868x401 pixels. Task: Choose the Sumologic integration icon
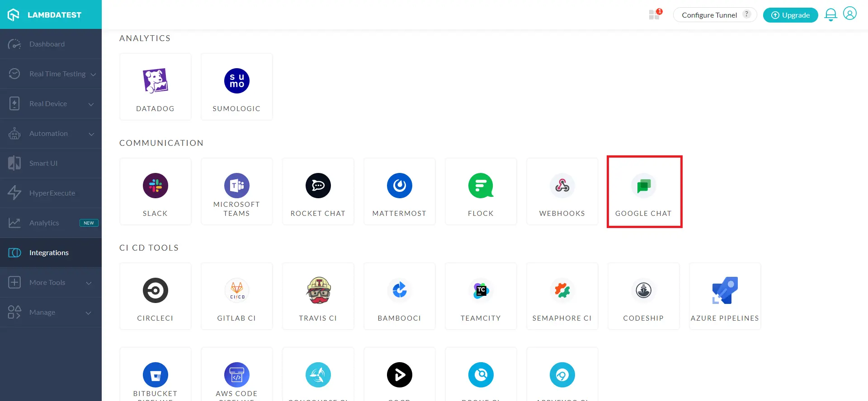[x=236, y=81]
